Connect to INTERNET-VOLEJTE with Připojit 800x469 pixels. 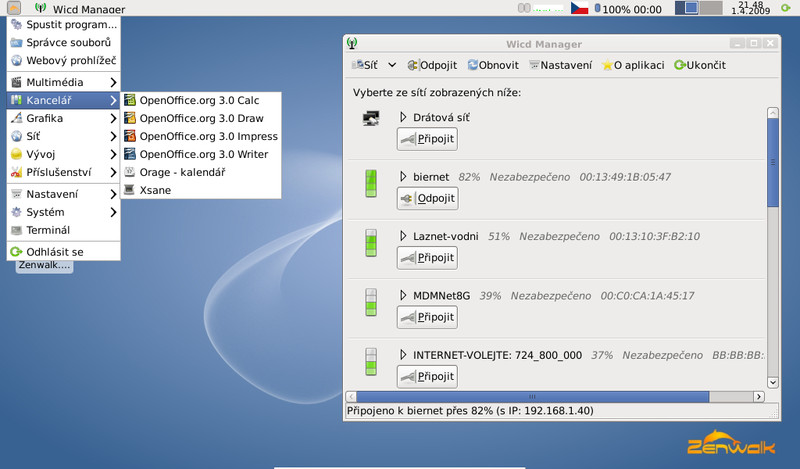coord(427,377)
